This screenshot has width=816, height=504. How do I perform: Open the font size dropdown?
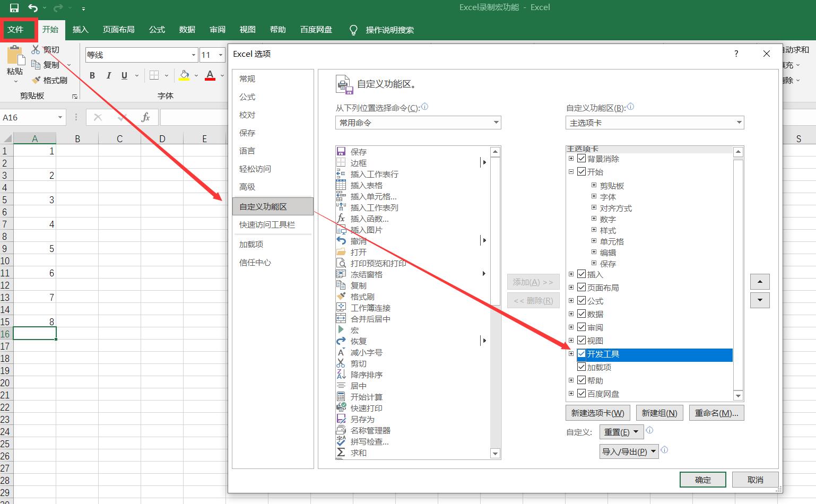(220, 55)
